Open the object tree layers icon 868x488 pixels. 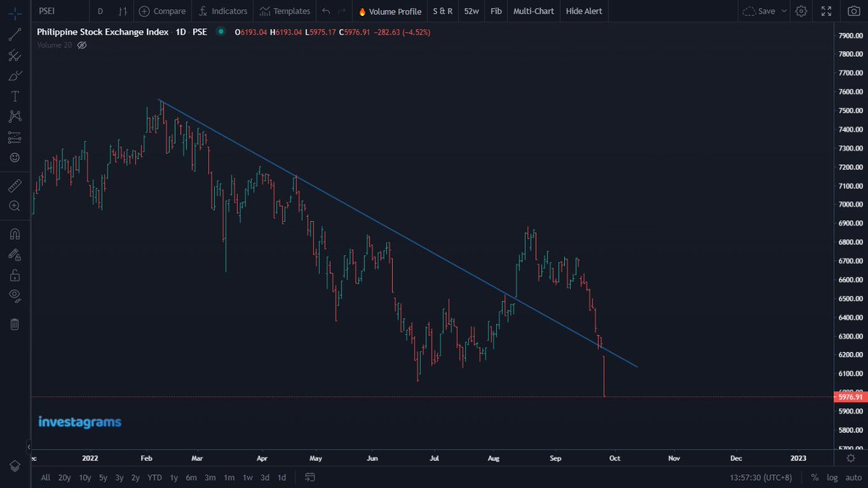[x=14, y=465]
